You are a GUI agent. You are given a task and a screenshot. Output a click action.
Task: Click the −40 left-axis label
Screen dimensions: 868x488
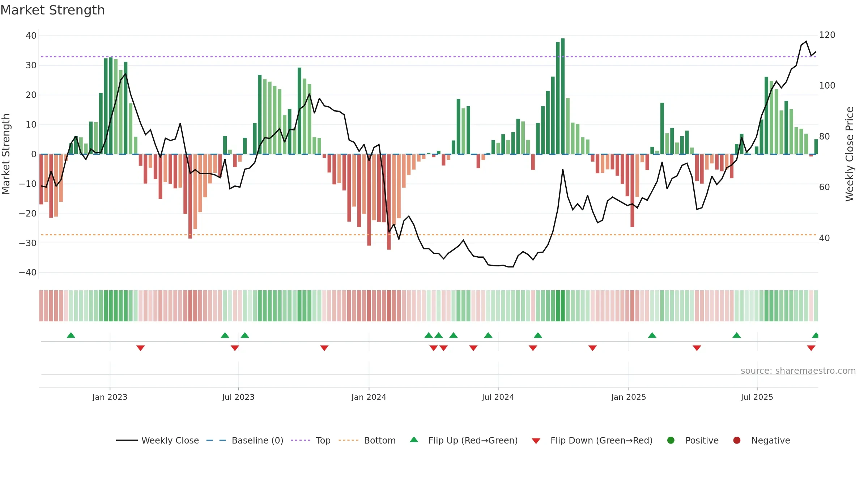coord(28,273)
